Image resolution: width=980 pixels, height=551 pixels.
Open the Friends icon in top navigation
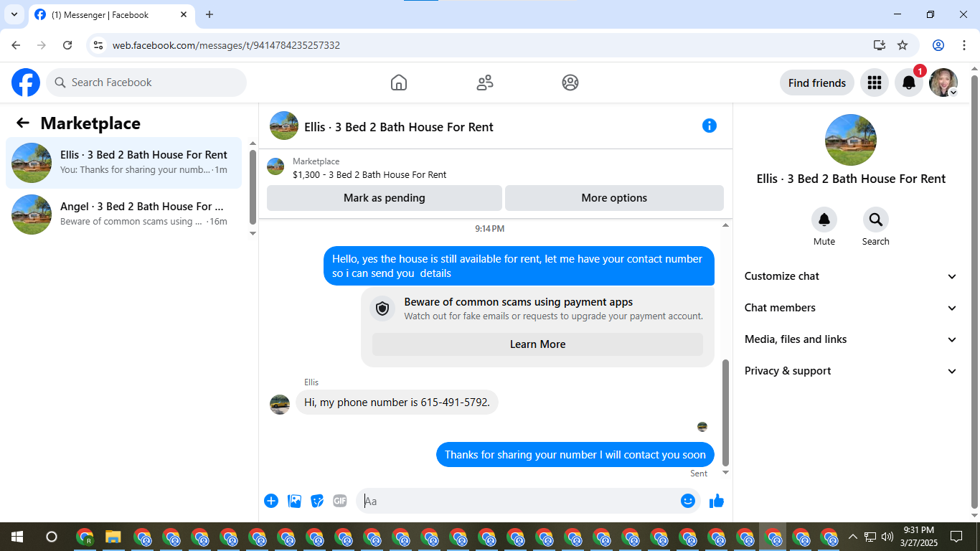tap(485, 83)
